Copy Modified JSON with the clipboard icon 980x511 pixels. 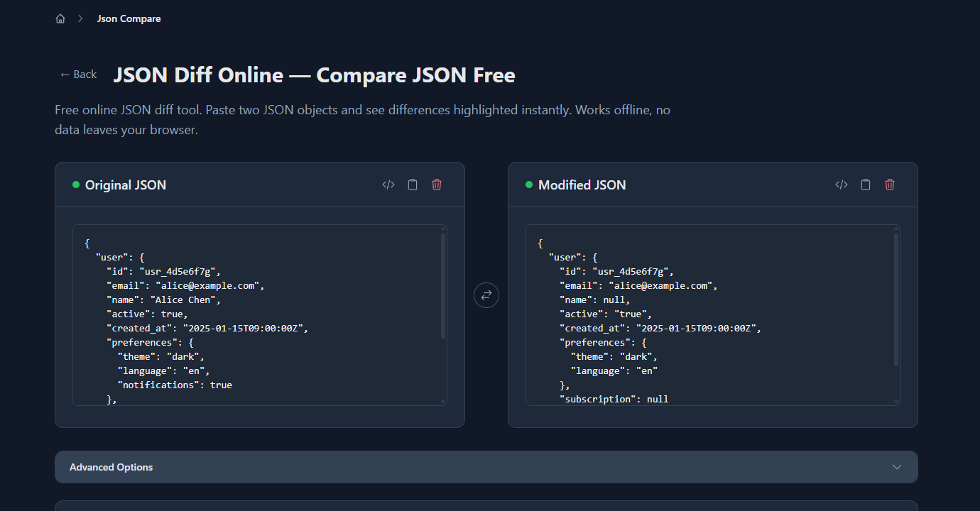coord(865,184)
